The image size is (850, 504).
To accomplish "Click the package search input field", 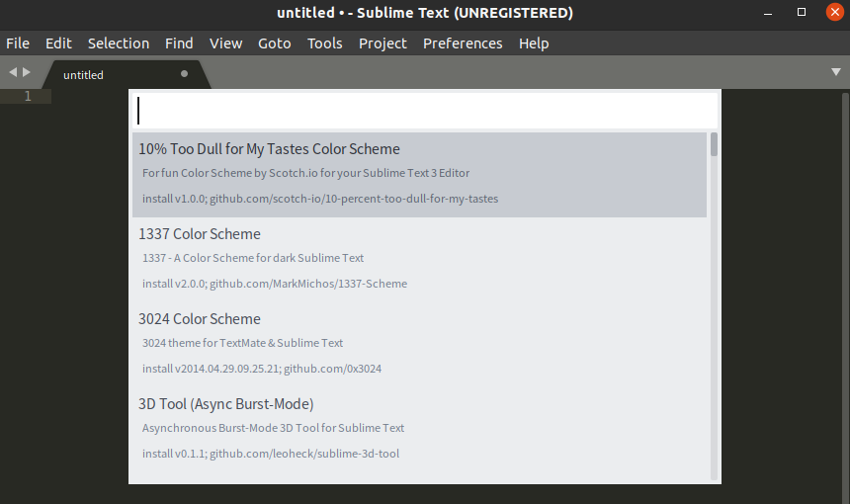I will [425, 111].
